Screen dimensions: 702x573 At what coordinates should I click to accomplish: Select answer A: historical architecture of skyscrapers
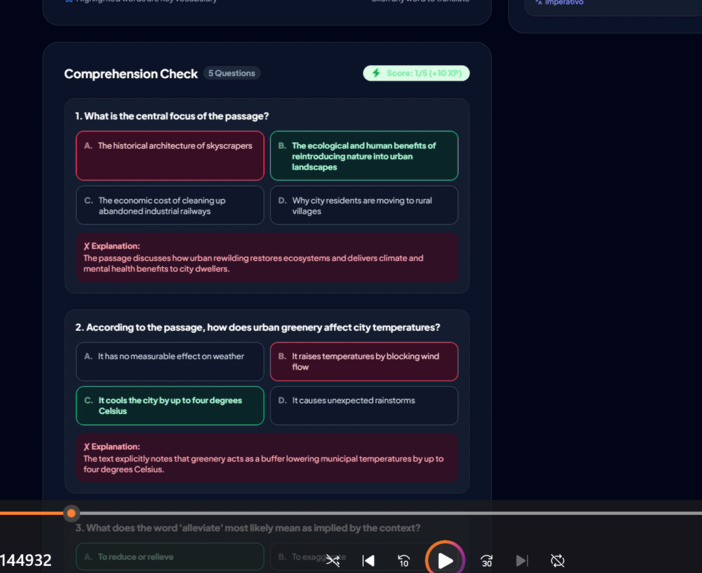(x=170, y=156)
